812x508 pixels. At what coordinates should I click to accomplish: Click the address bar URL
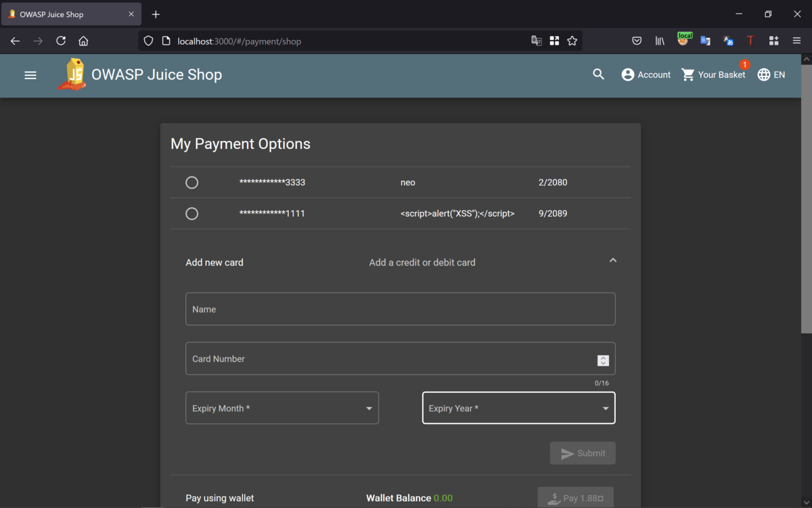239,41
